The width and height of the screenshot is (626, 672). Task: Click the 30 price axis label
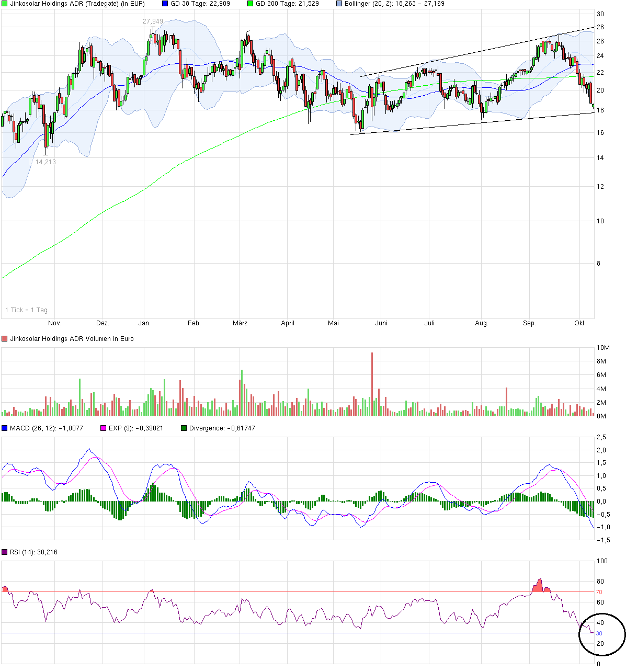[600, 14]
